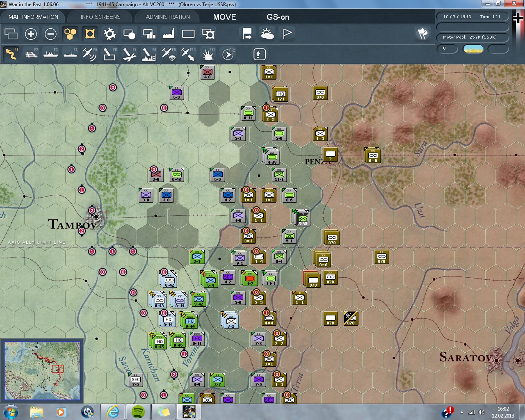
Task: Click the clear weather indicator
Action: 473,49
